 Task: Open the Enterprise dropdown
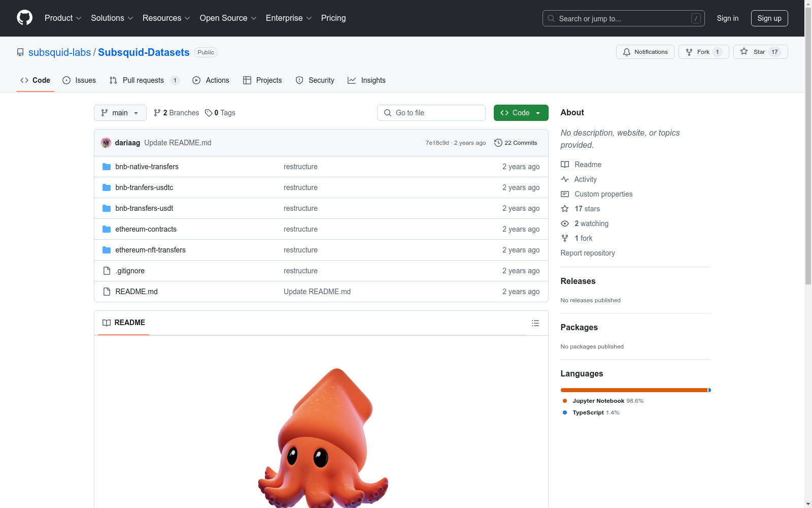tap(289, 18)
